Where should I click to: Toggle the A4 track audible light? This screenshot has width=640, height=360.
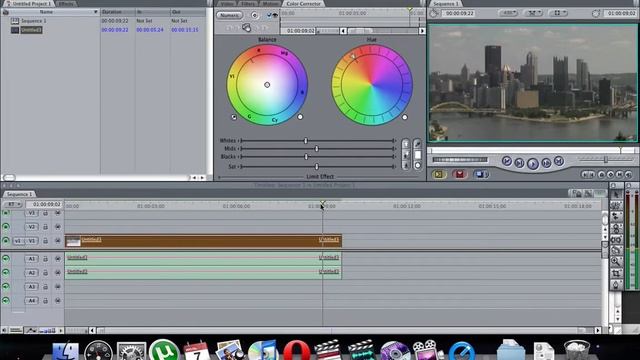click(x=6, y=300)
